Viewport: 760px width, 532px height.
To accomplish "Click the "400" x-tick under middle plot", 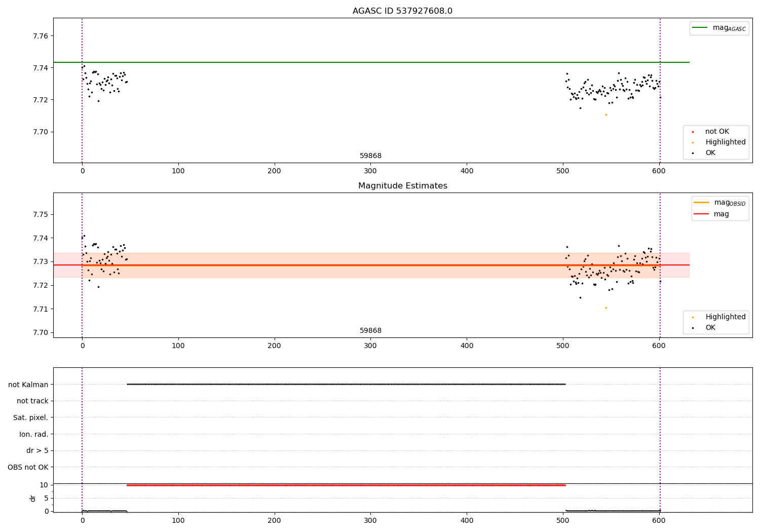I will coord(467,346).
